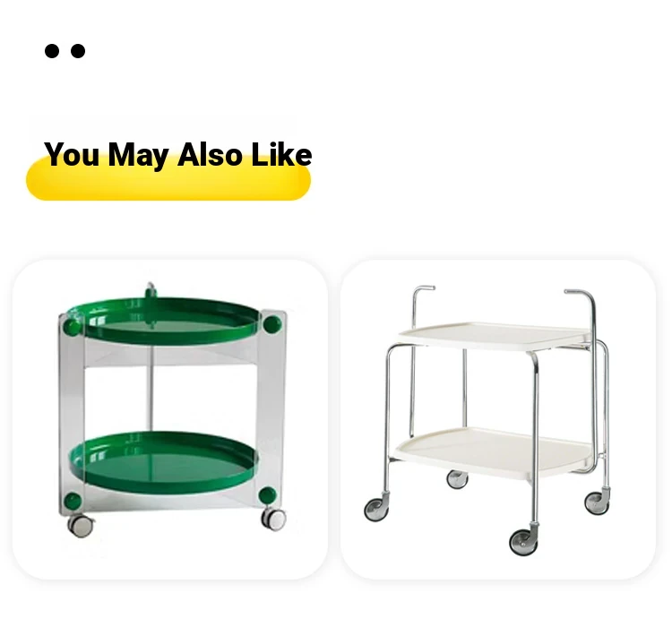Screen dimensions: 672x627
Task: Click the word You in the heading
Action: tap(72, 154)
